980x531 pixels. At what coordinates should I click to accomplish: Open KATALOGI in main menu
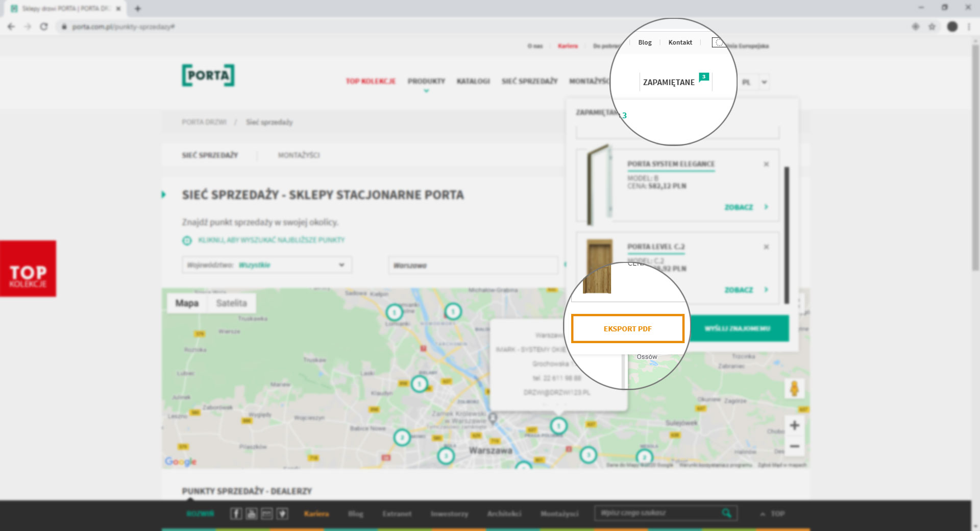(x=473, y=81)
